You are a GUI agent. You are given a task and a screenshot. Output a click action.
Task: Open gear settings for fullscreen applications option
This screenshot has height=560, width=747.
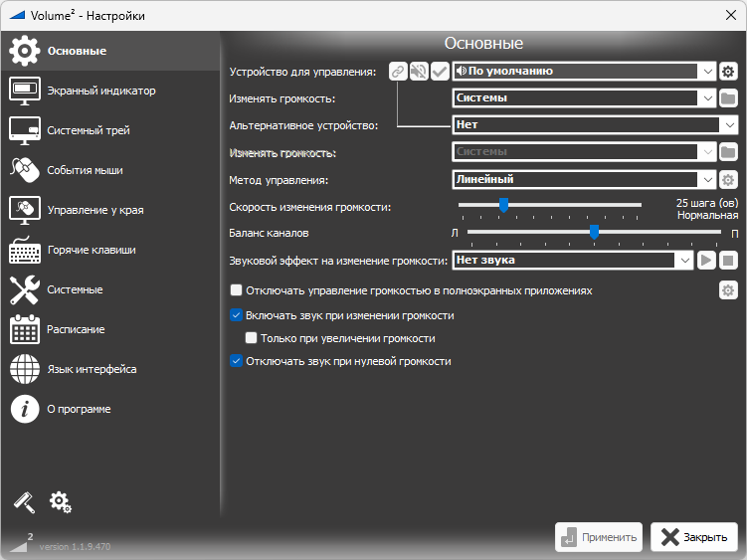click(x=728, y=290)
